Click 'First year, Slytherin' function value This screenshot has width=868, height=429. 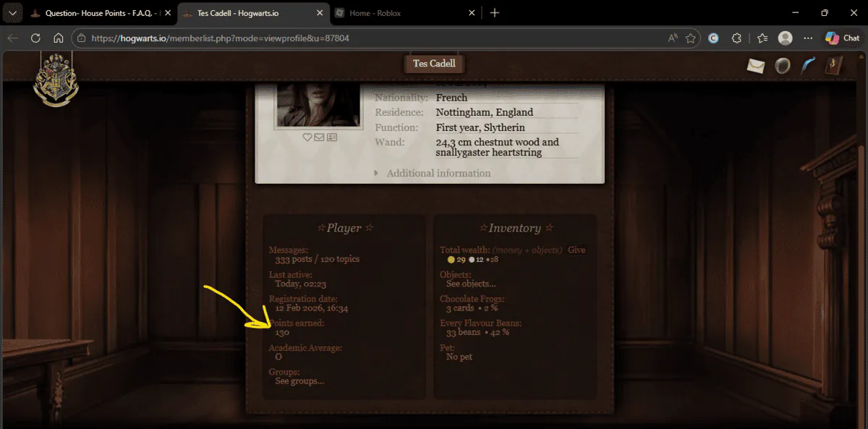coord(480,128)
